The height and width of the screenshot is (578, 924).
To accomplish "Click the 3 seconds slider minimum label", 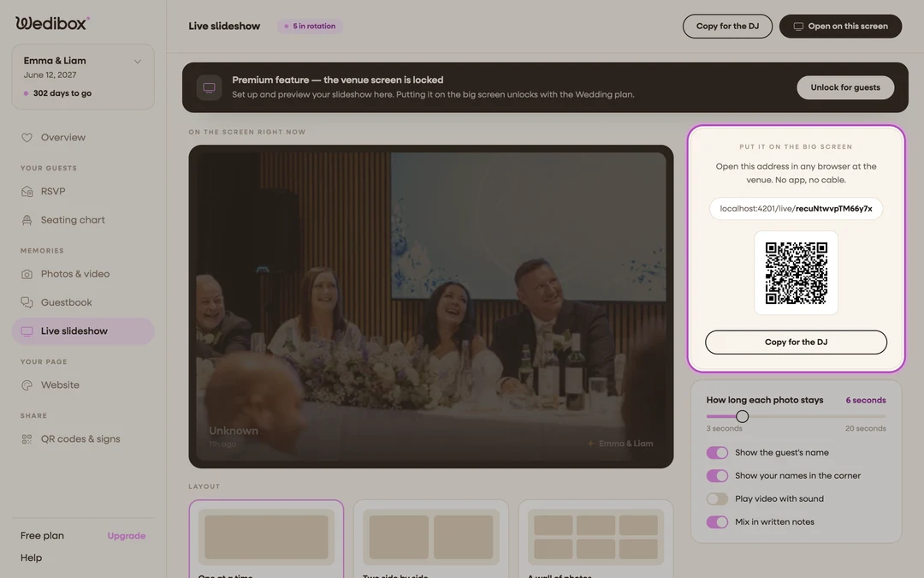I will (725, 429).
